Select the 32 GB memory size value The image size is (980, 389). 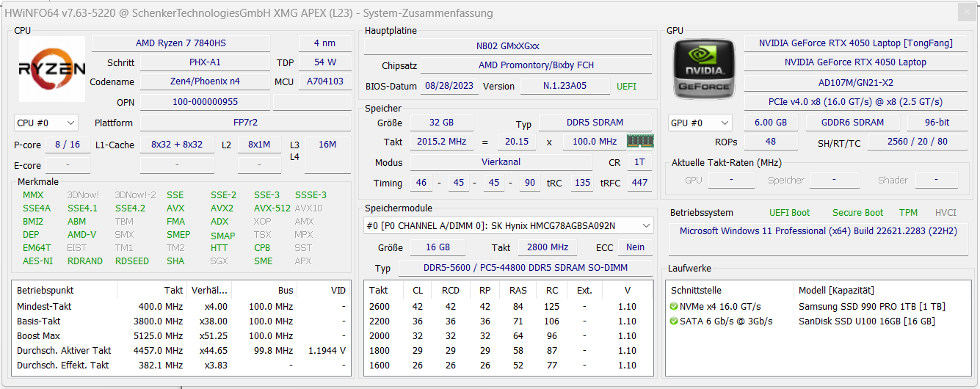441,123
